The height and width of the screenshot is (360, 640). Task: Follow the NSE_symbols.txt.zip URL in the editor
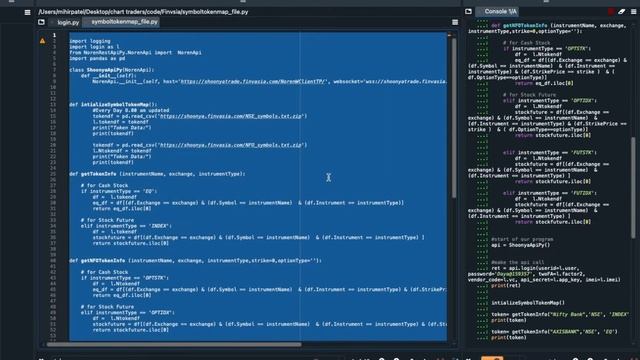[x=231, y=116]
